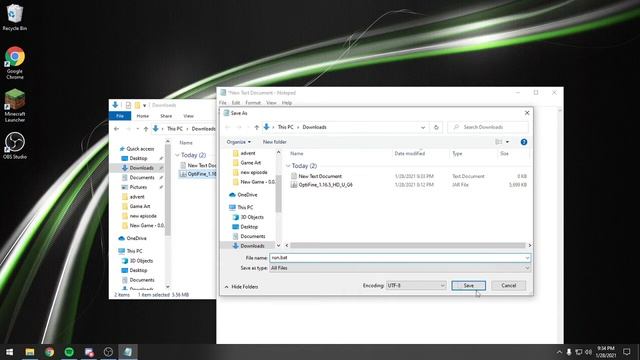Click New folder in Save As dialog
Viewport: 640px width, 360px height.
[x=275, y=142]
